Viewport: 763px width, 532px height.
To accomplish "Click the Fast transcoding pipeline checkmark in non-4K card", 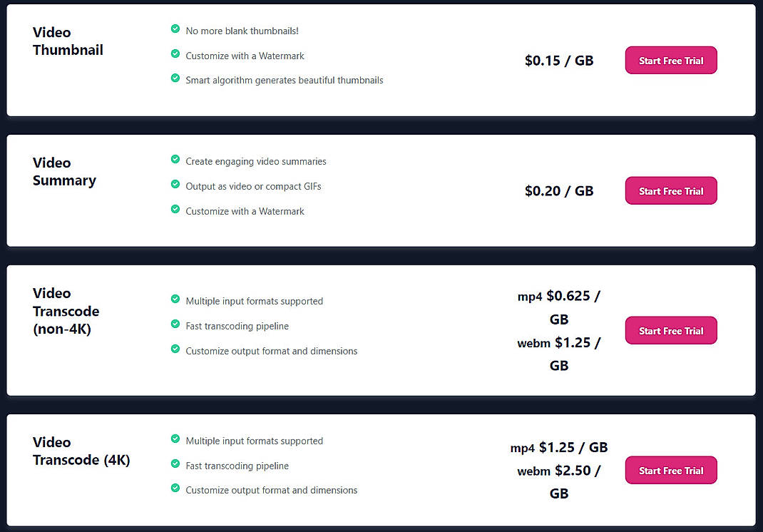I will pos(175,324).
